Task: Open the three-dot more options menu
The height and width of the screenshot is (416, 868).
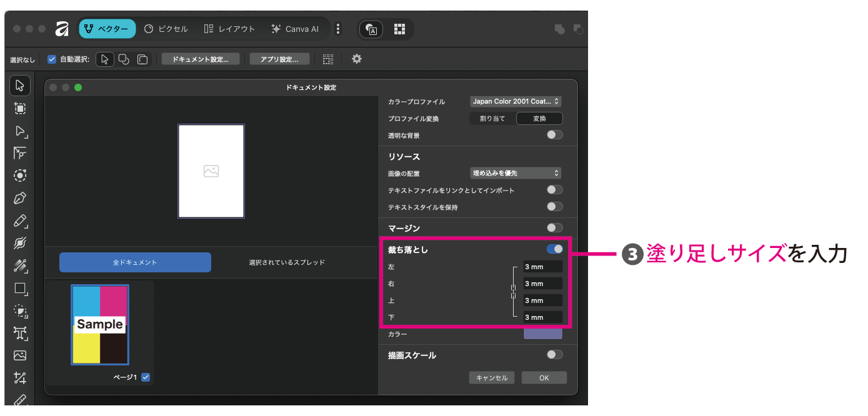Action: pyautogui.click(x=338, y=29)
